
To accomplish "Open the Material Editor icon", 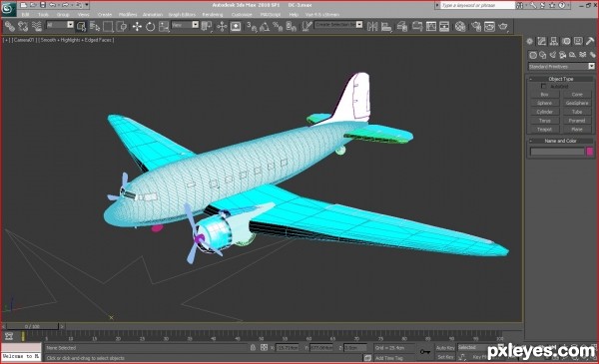I will 460,26.
